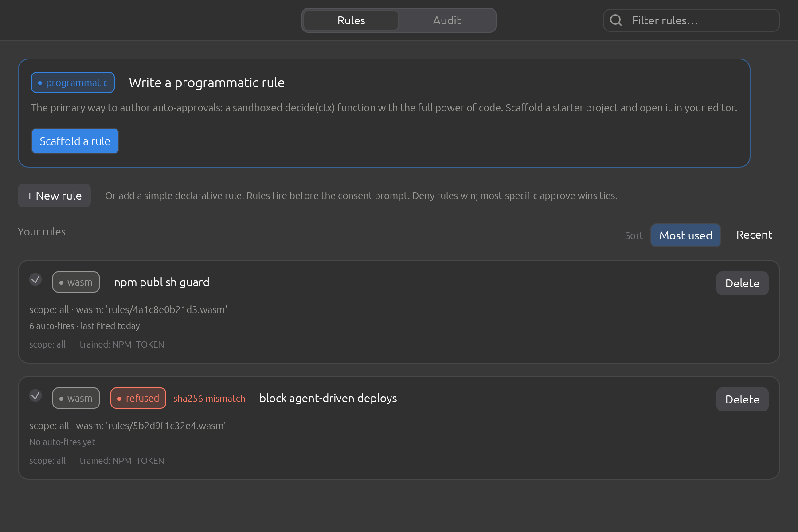798x532 pixels.
Task: Click the Write a programmatic rule heading
Action: [x=207, y=83]
